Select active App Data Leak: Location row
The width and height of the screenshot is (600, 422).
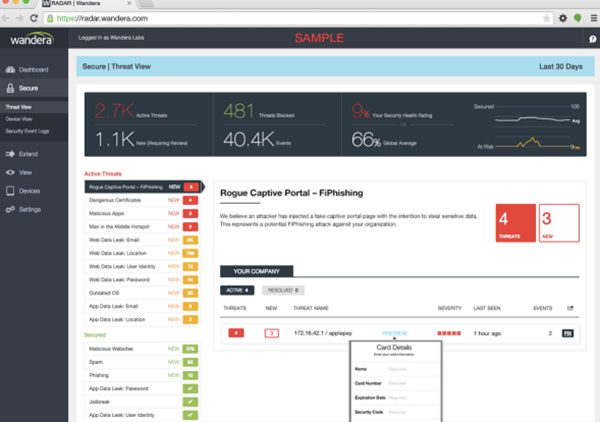142,319
